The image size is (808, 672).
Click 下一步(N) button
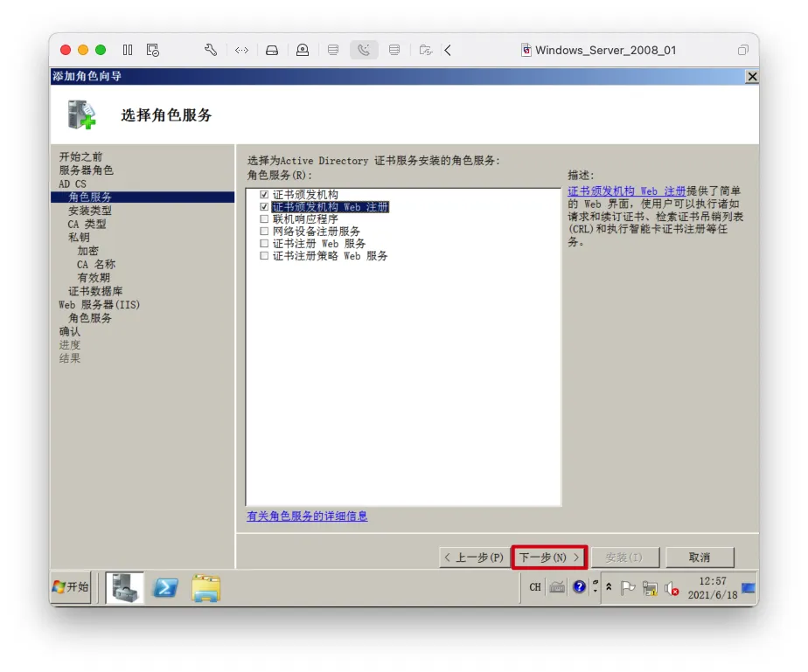pos(549,558)
